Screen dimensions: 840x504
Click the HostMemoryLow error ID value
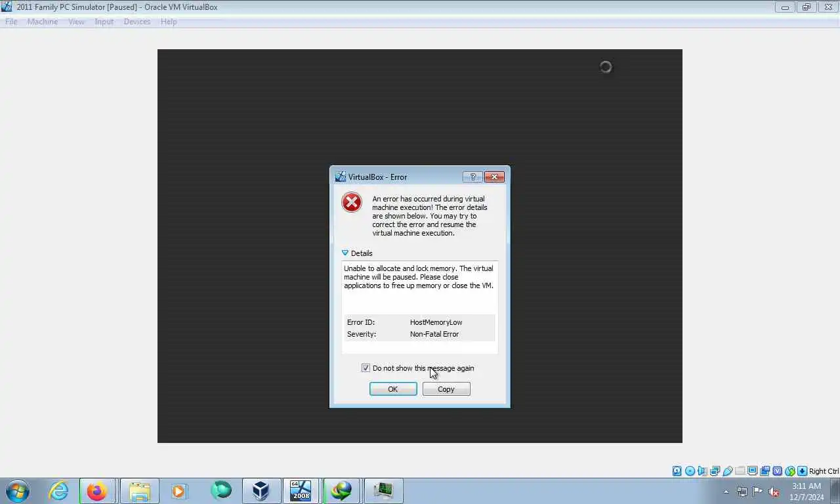click(x=436, y=322)
